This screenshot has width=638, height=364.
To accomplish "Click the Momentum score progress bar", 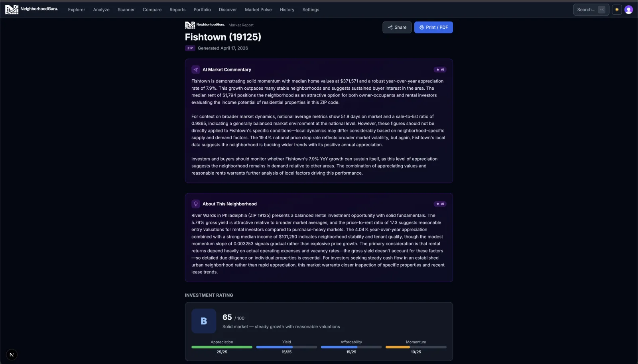I will point(415,347).
